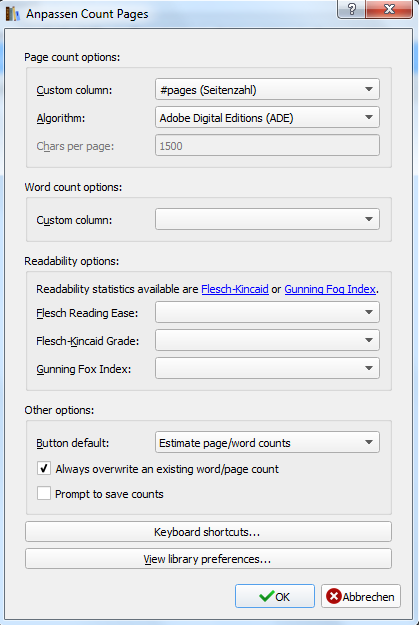Open the Gunning Fog Index link

[330, 289]
